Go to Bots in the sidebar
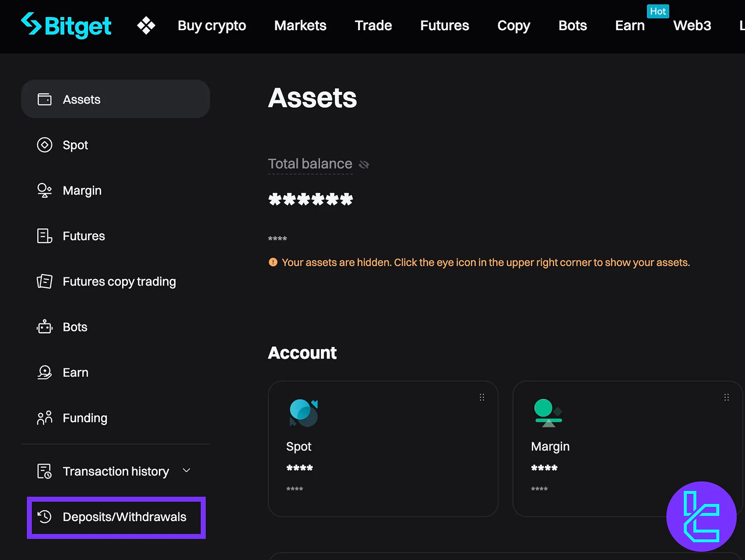 pos(75,327)
